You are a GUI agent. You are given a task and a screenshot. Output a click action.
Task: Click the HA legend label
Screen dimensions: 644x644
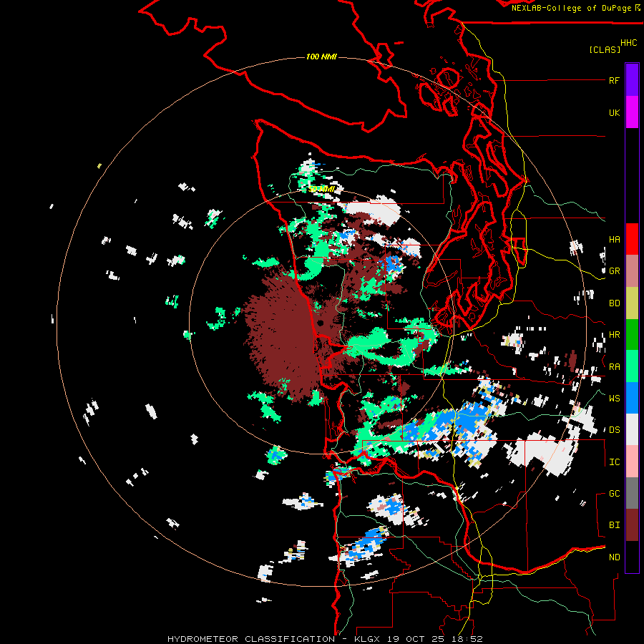614,240
